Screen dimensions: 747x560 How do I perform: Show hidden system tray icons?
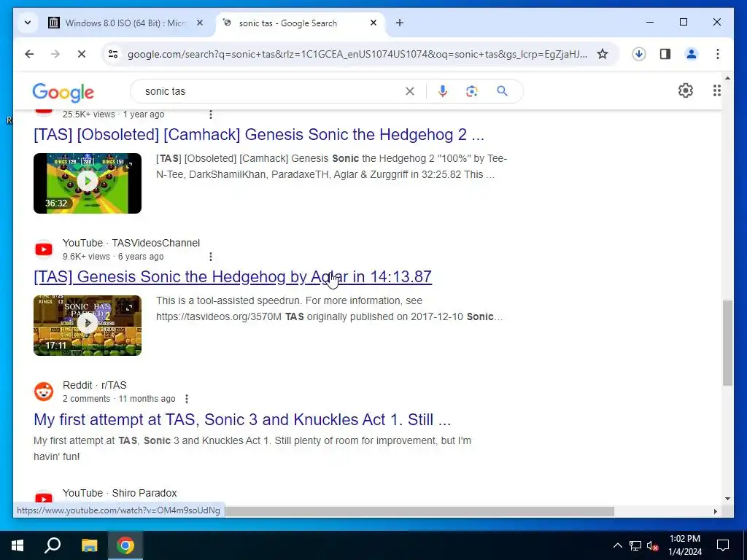click(617, 545)
